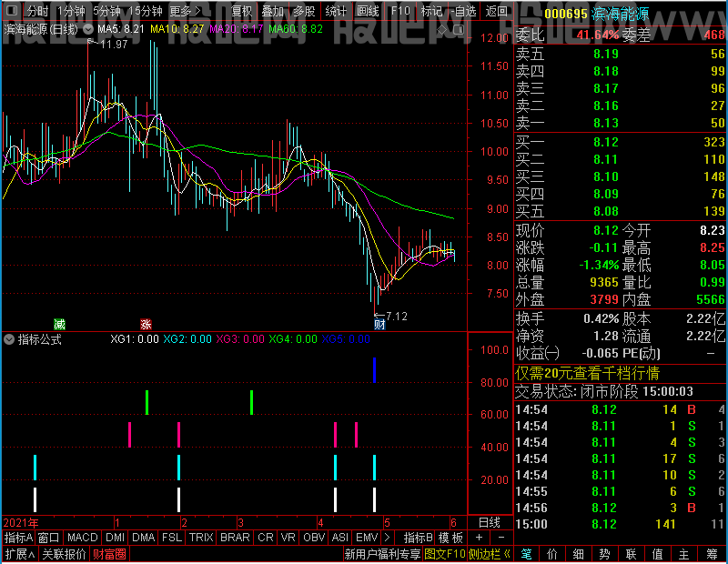
Task: Switch to 分时 intraday view
Action: (x=37, y=11)
